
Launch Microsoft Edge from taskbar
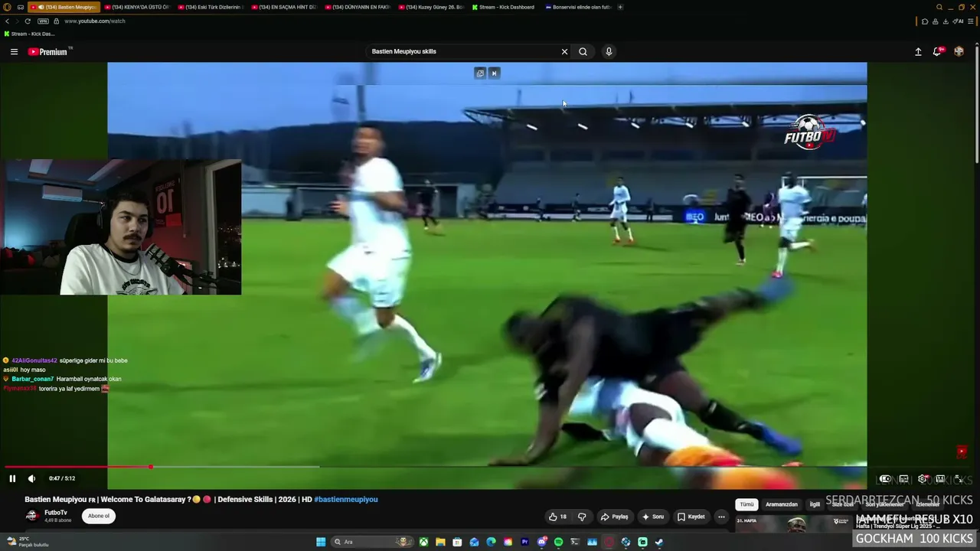[x=491, y=542]
